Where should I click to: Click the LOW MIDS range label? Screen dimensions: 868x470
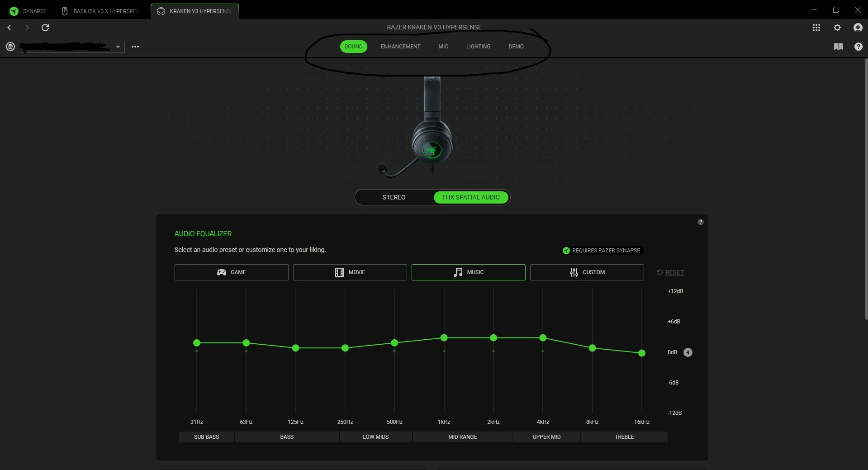[x=376, y=437]
